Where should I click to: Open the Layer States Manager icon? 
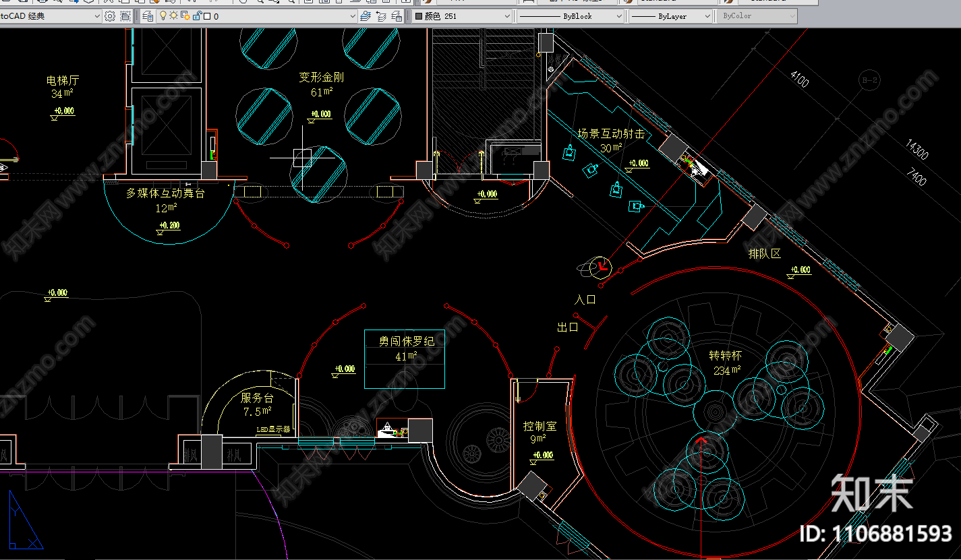397,16
